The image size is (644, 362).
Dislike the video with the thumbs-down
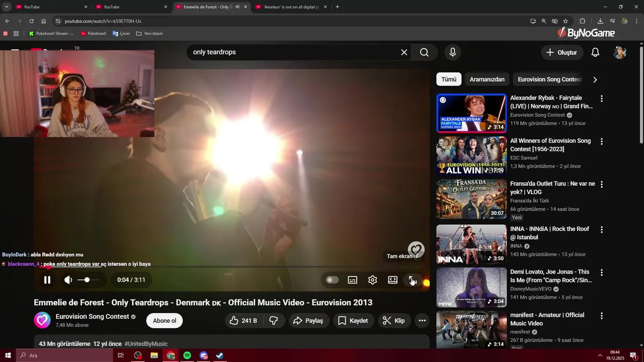[274, 321]
